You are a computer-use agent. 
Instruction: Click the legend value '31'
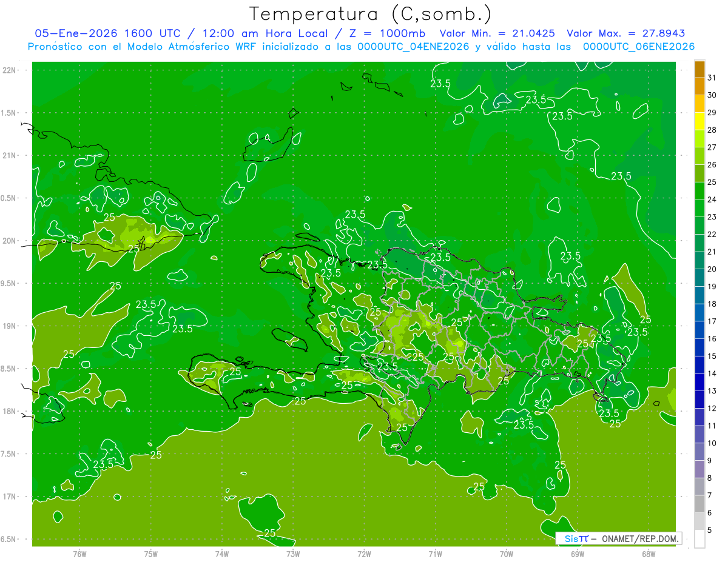point(712,78)
